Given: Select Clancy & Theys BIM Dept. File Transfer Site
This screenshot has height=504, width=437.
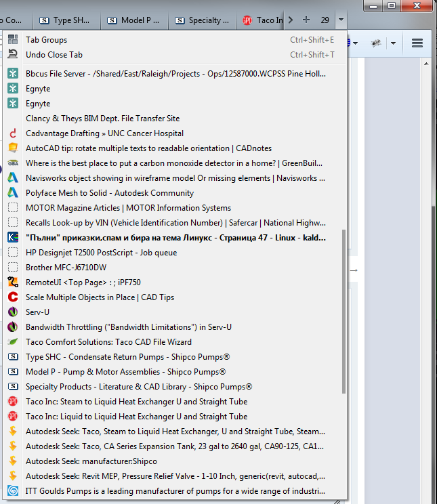Looking at the screenshot, I should (175, 119).
